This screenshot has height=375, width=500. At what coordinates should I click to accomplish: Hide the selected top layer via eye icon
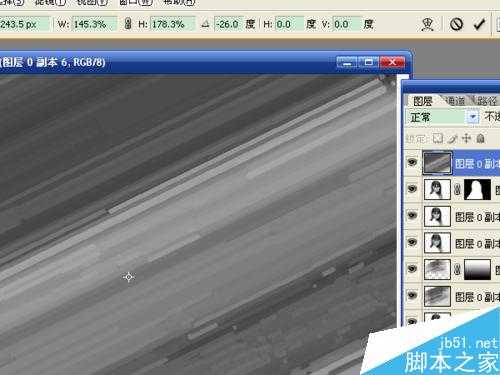point(412,162)
